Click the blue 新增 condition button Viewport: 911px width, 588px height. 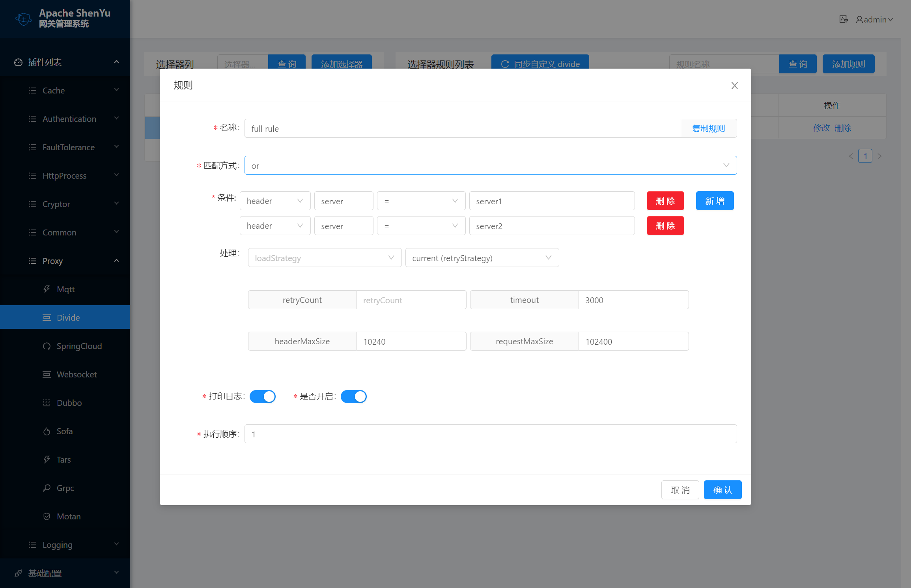click(715, 201)
